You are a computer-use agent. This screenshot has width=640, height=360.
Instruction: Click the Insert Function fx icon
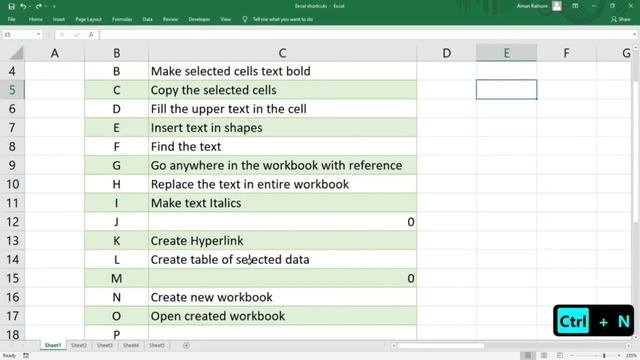(91, 35)
